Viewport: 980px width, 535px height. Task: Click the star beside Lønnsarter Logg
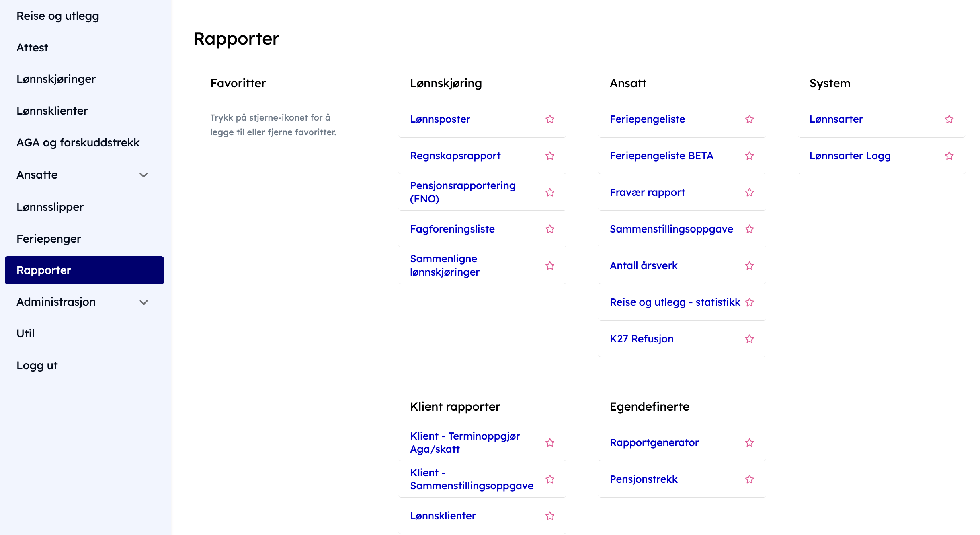tap(949, 156)
